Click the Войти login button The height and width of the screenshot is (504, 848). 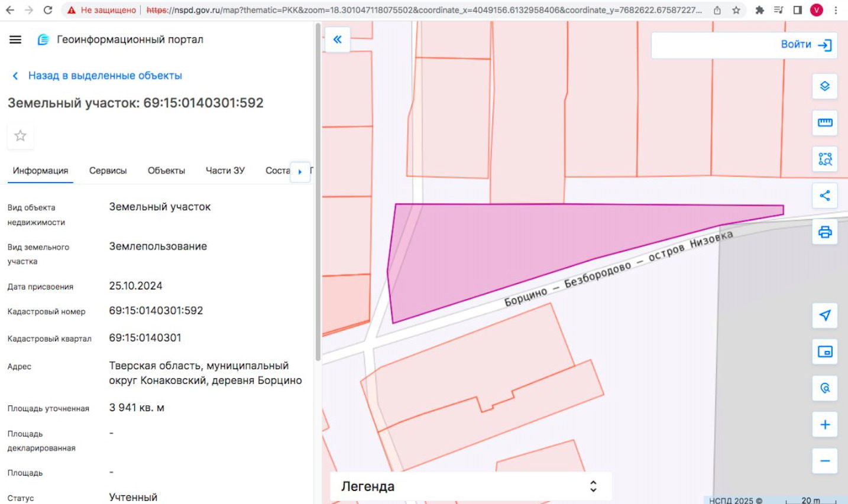click(806, 45)
